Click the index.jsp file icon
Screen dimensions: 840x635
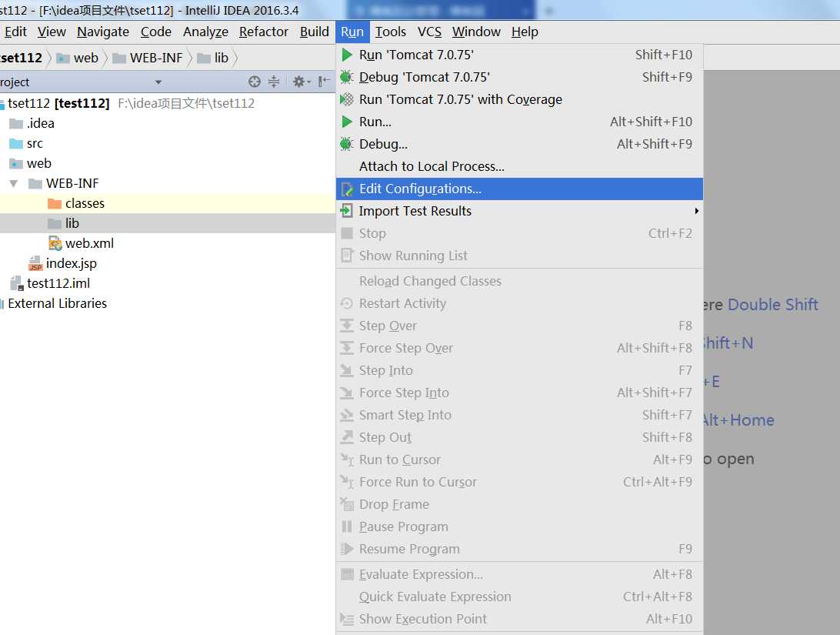35,263
